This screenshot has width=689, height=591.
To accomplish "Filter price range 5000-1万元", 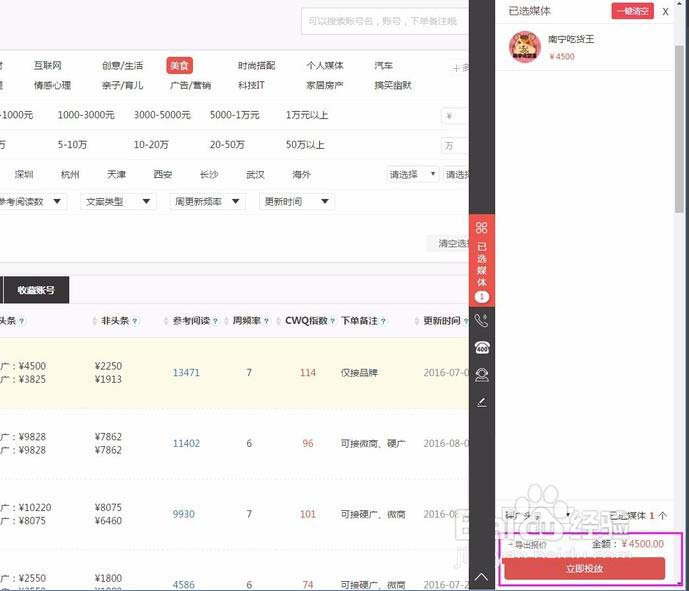I will point(235,115).
